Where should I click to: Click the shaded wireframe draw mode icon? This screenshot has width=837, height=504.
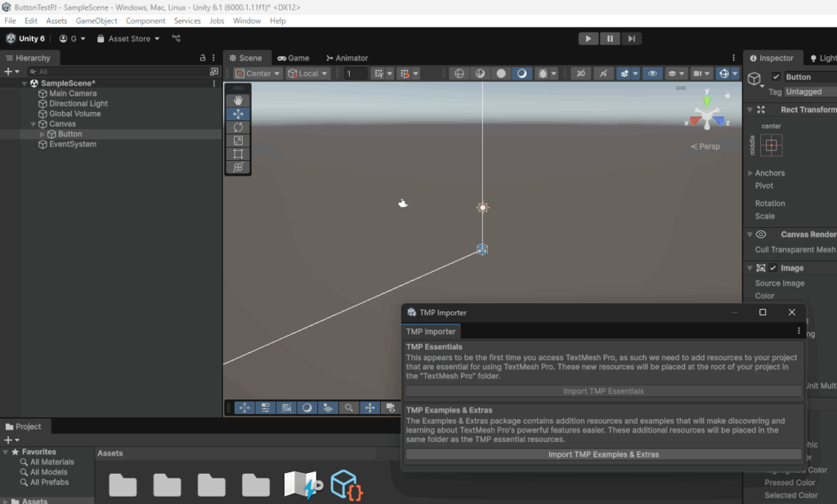tap(480, 74)
